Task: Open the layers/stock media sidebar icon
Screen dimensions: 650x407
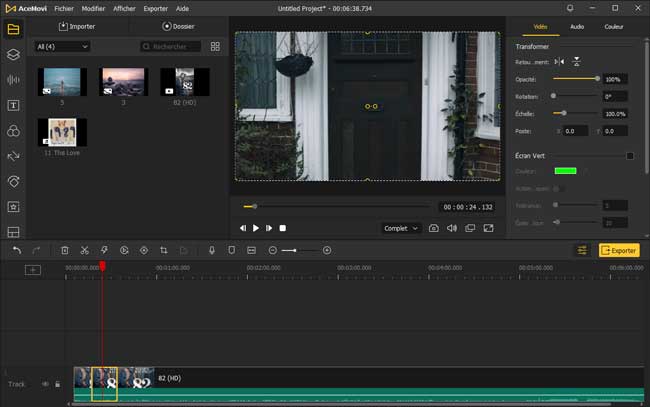Action: 13,54
